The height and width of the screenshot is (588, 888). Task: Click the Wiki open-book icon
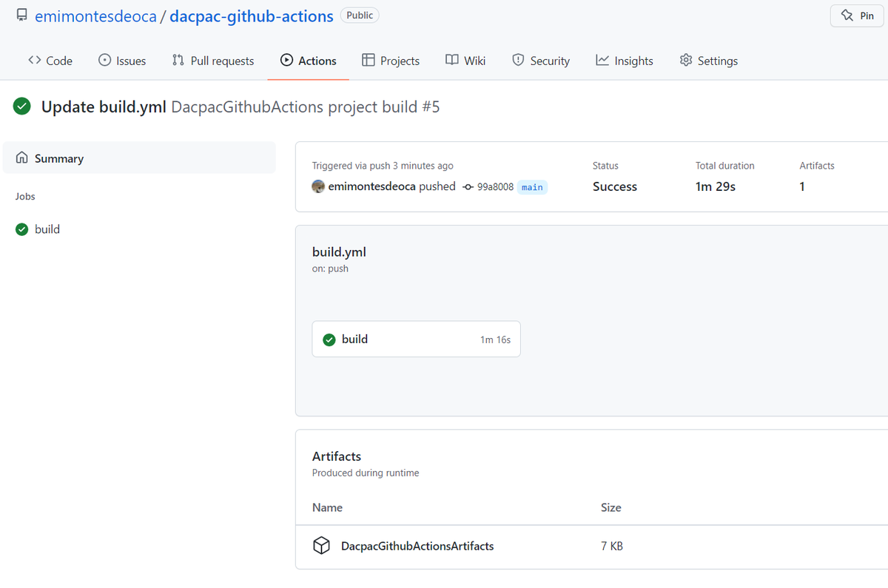pos(452,61)
